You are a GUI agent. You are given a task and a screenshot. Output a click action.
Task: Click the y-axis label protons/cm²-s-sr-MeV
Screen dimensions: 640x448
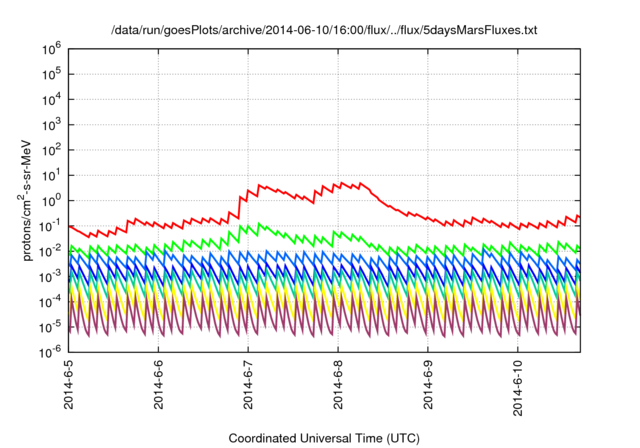click(x=25, y=200)
